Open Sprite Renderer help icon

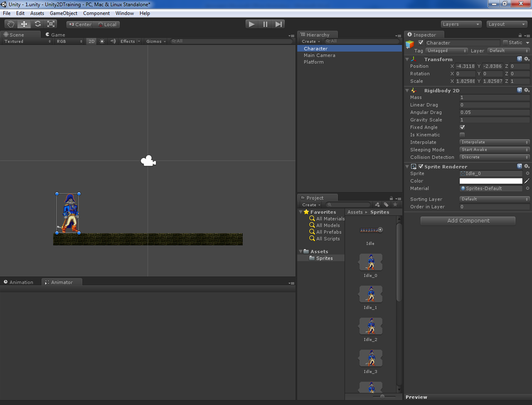(x=520, y=166)
